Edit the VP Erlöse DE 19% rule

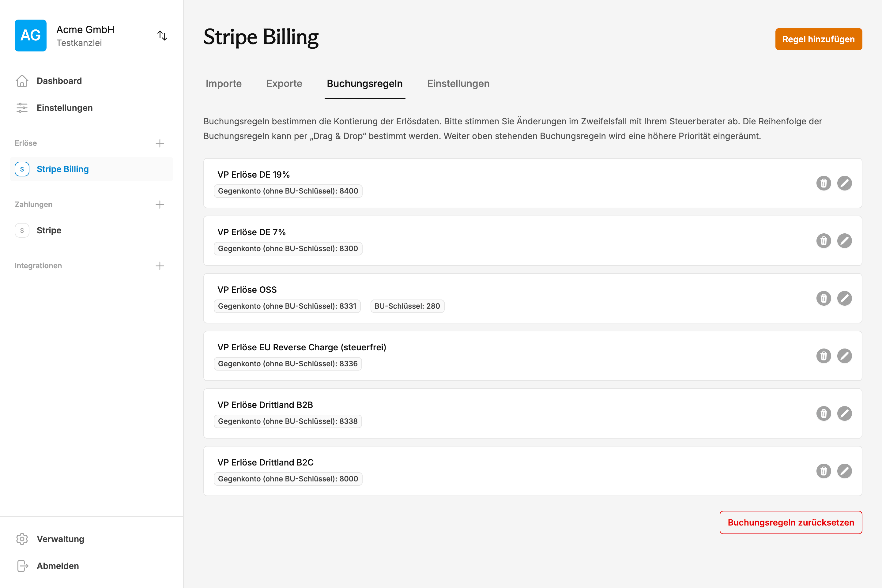(x=845, y=183)
